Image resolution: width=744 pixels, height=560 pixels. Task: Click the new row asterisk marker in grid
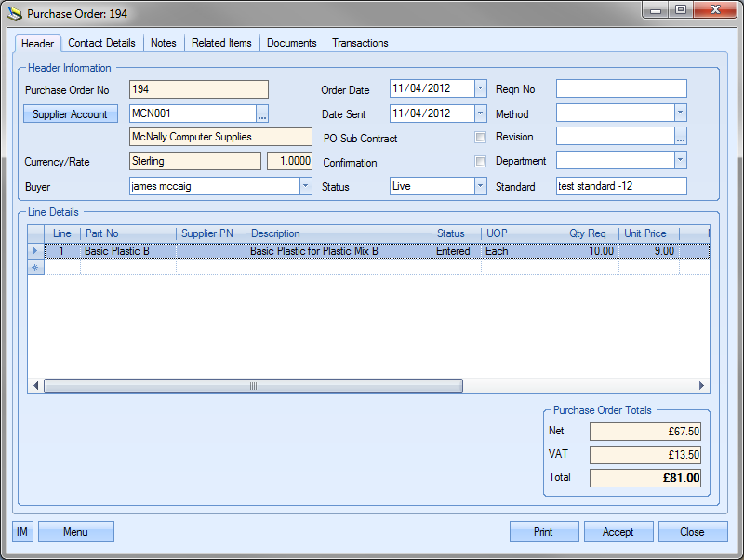click(36, 267)
